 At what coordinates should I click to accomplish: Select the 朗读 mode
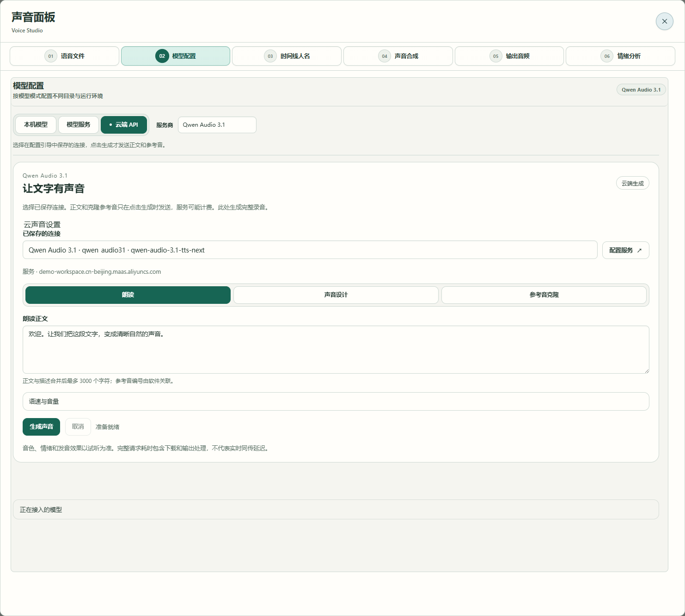(x=128, y=295)
